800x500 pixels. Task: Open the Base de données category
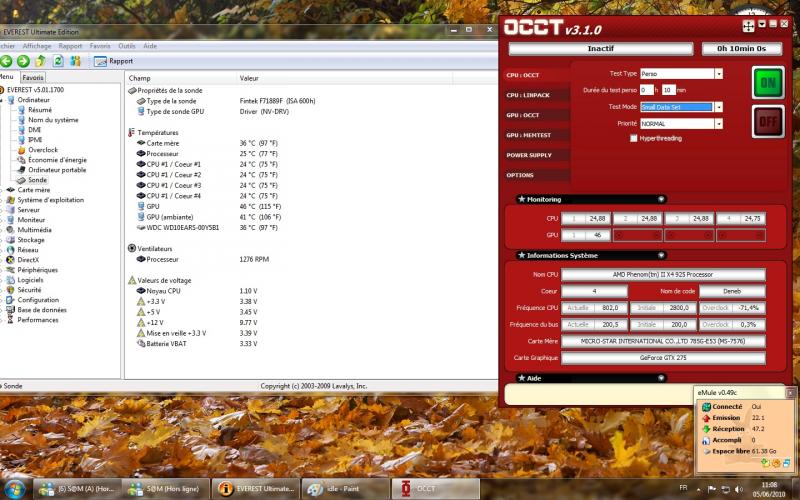point(42,310)
